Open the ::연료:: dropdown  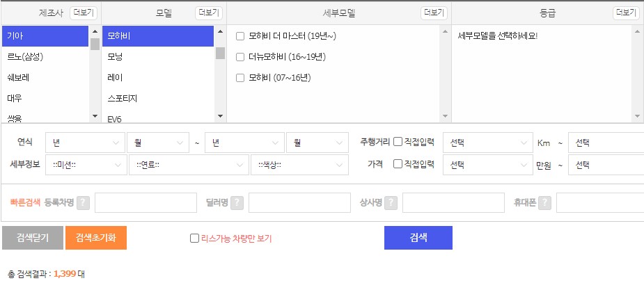[x=189, y=165]
